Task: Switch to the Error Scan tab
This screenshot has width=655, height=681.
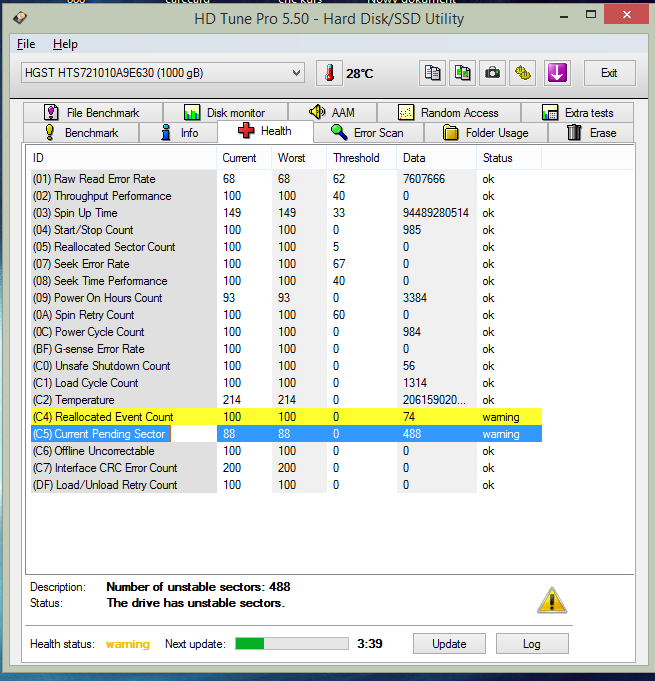Action: (368, 132)
